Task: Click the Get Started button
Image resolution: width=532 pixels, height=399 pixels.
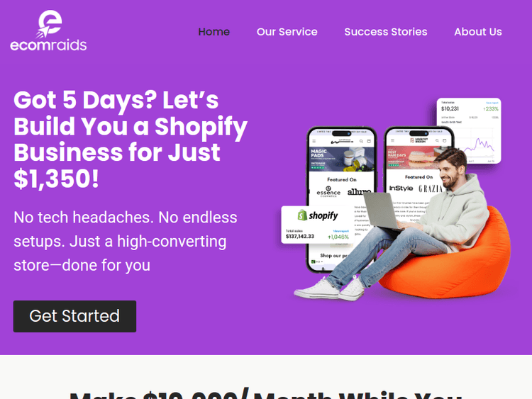Action: click(74, 316)
